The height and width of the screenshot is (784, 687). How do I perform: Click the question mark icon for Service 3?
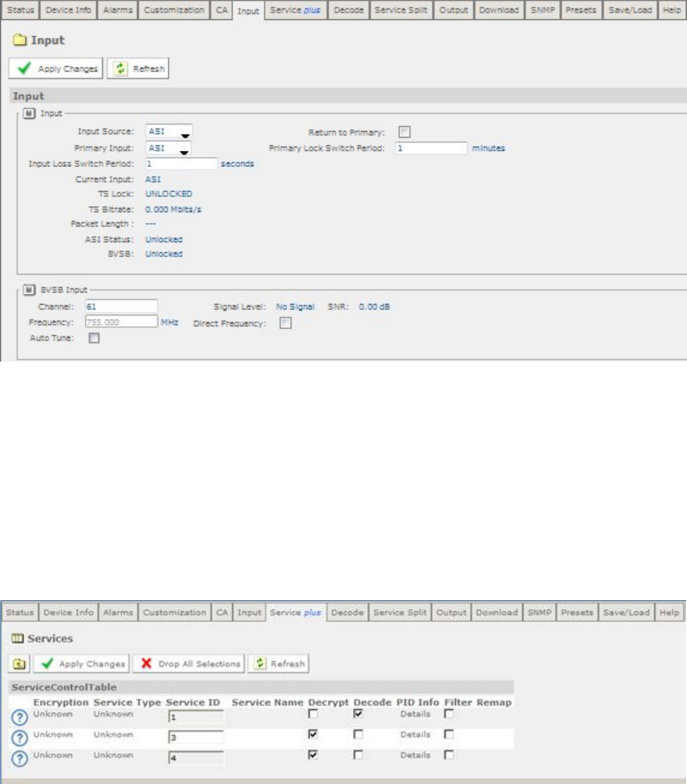(19, 738)
